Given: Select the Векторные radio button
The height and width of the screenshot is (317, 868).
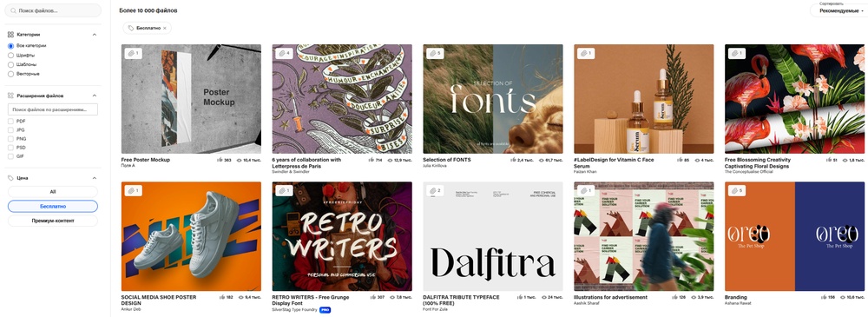Looking at the screenshot, I should tap(10, 74).
